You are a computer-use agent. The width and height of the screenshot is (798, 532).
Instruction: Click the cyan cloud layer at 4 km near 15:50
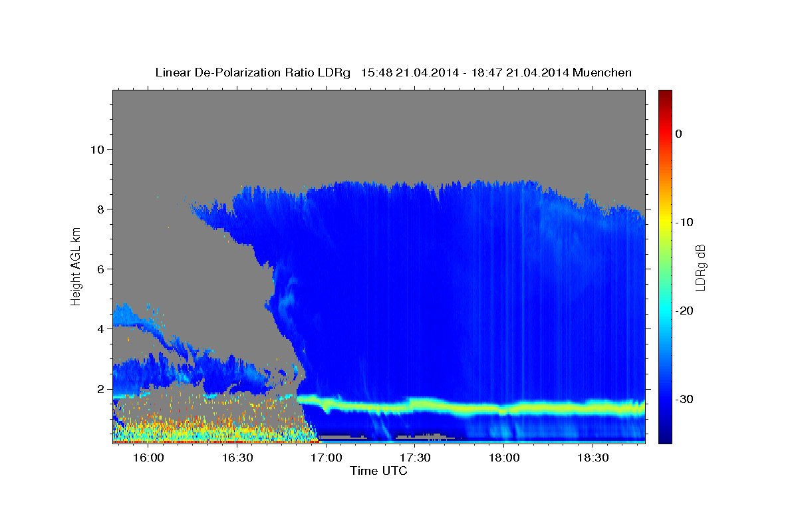click(125, 315)
